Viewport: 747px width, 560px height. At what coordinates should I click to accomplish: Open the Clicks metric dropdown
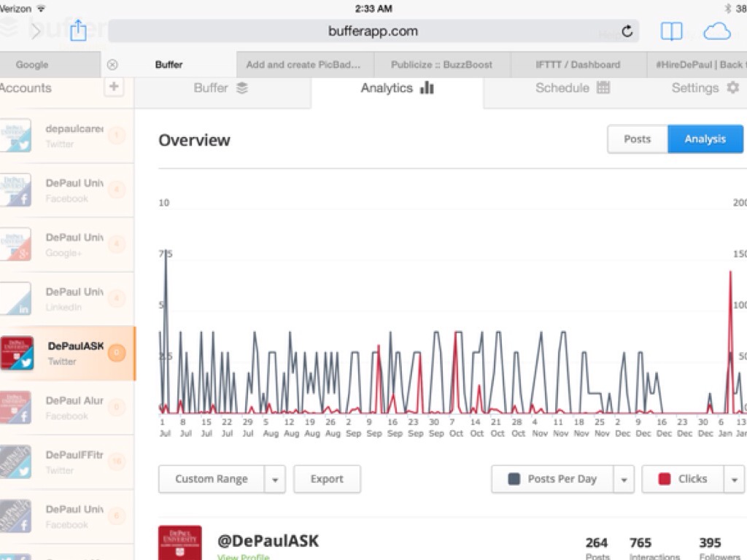tap(734, 480)
